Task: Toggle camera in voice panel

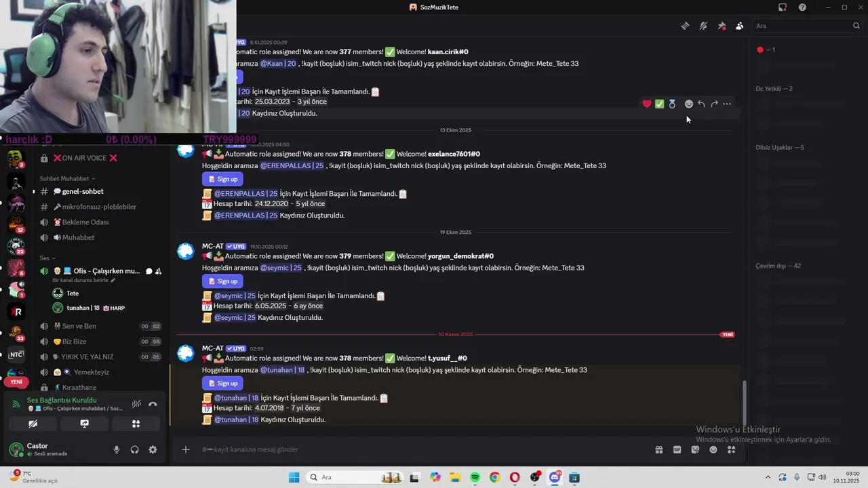Action: point(33,424)
